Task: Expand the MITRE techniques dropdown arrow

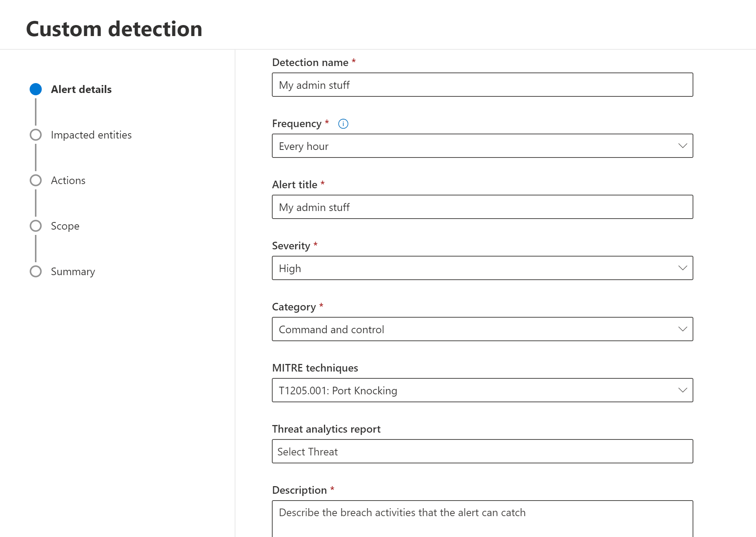Action: pyautogui.click(x=682, y=391)
